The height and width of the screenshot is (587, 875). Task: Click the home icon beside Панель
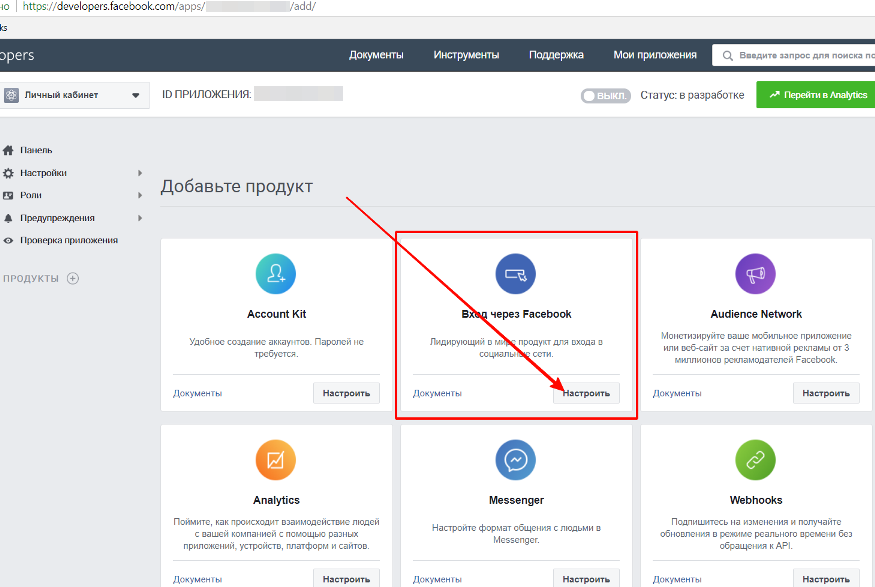[x=8, y=150]
